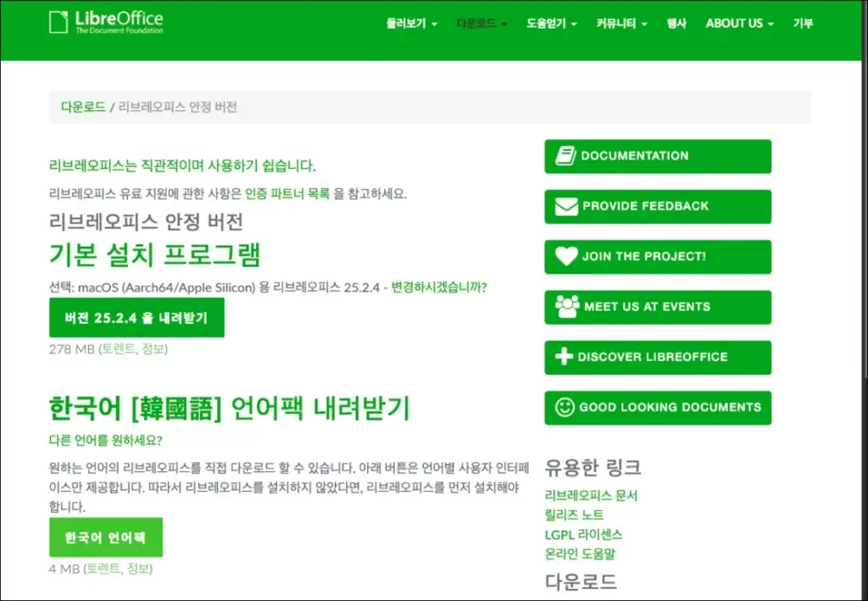Screen dimensions: 868x601
Task: Click the 유용한 링크 heading
Action: pos(593,468)
